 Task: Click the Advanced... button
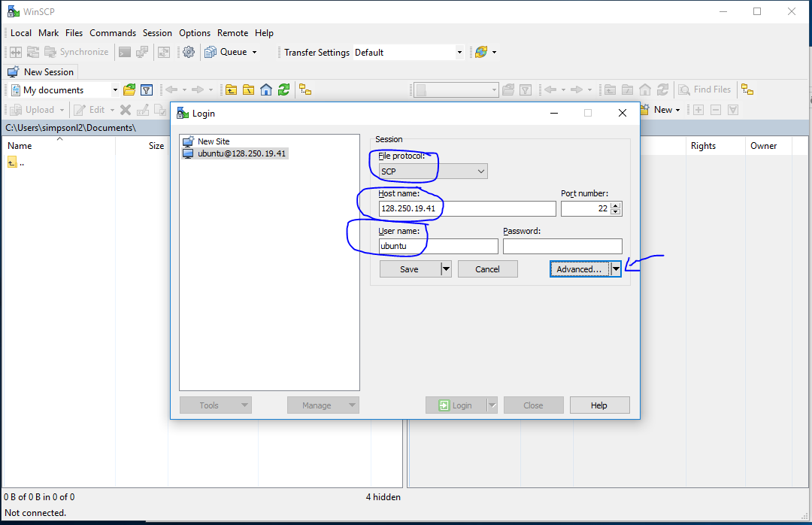tap(578, 269)
